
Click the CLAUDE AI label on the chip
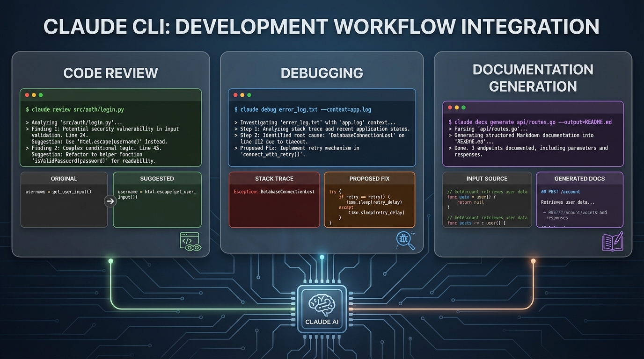point(322,322)
